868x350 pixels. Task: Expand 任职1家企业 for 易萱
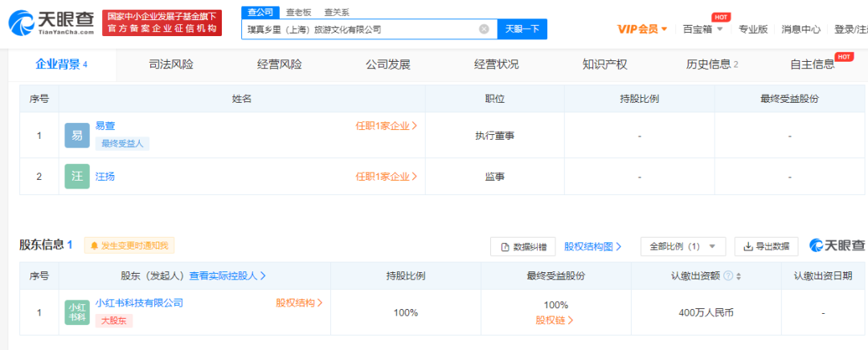click(x=387, y=126)
